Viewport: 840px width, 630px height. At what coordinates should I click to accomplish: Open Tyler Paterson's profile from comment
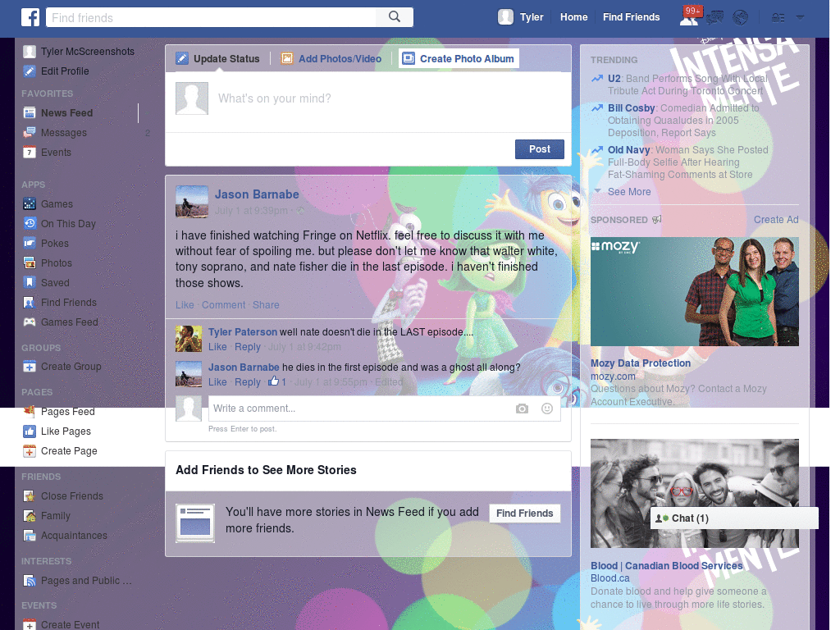(243, 332)
